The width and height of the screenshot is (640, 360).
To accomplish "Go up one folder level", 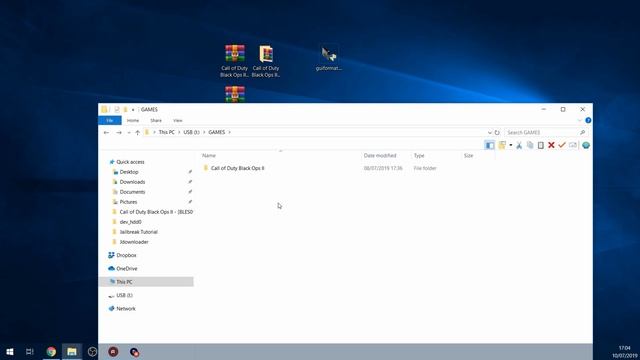I will [x=138, y=132].
